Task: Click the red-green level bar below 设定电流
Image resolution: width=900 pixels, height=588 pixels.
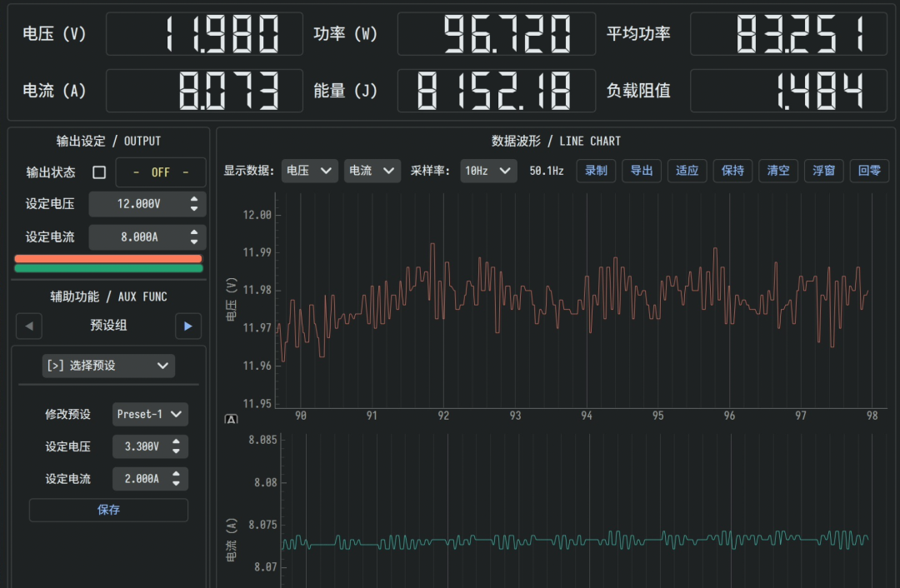Action: 108,263
